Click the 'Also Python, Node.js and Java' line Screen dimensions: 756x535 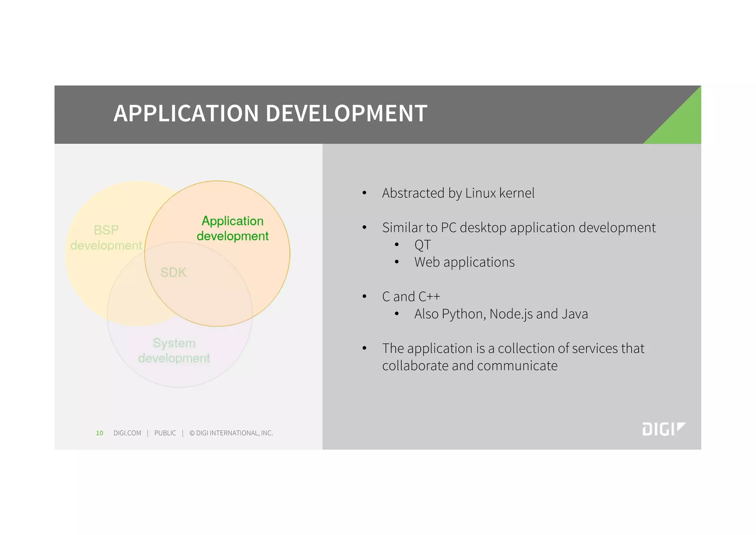pyautogui.click(x=501, y=314)
